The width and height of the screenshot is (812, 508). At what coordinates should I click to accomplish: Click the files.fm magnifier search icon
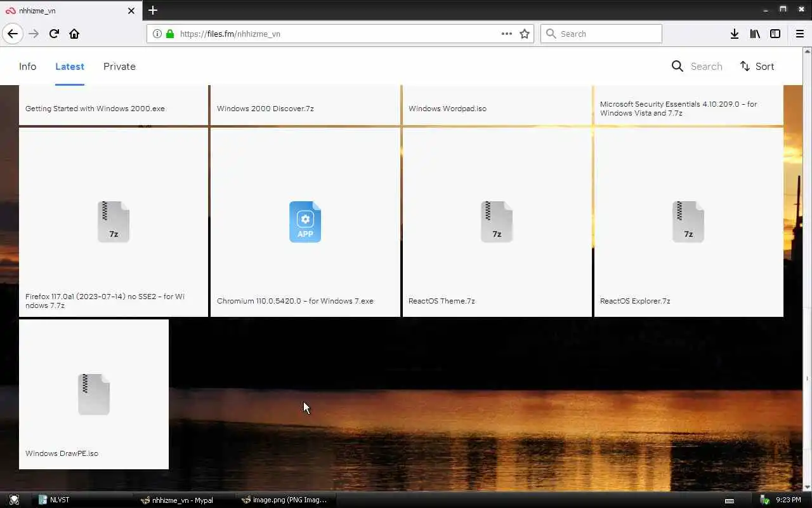click(678, 66)
